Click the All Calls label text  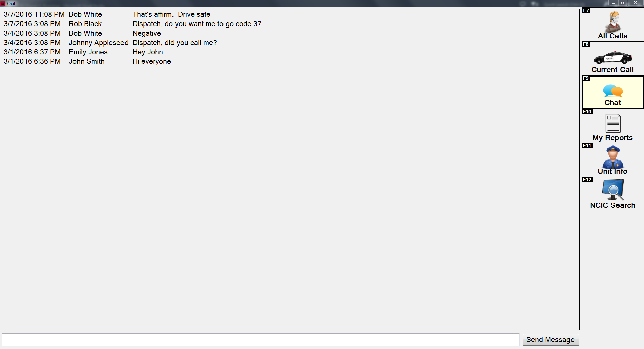[612, 36]
